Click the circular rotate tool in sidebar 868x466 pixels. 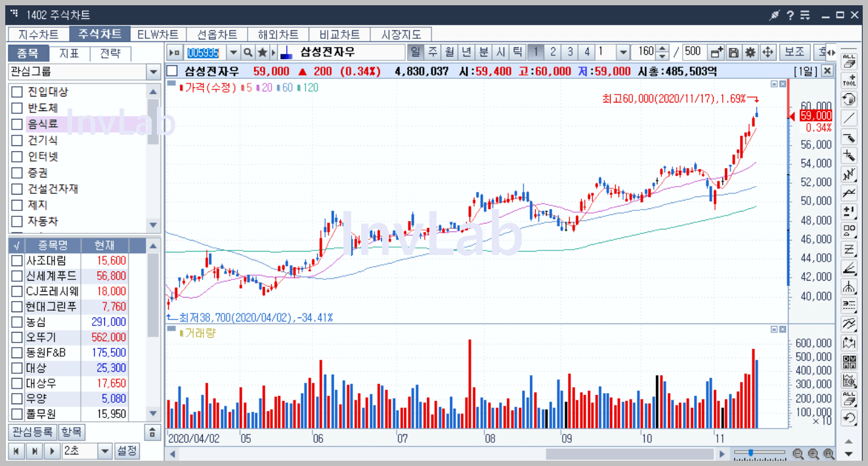pyautogui.click(x=849, y=99)
